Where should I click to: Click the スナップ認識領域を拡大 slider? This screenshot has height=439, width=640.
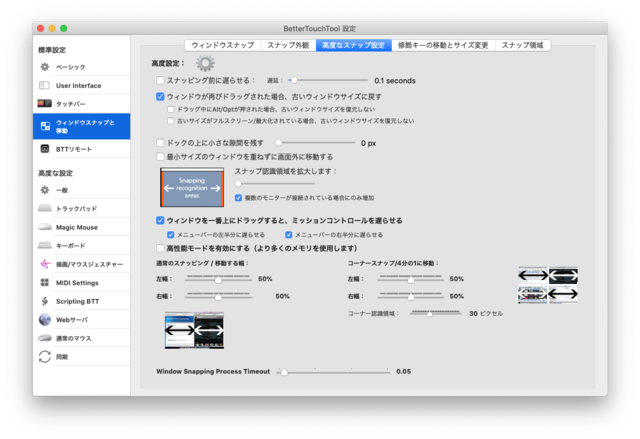point(275,184)
